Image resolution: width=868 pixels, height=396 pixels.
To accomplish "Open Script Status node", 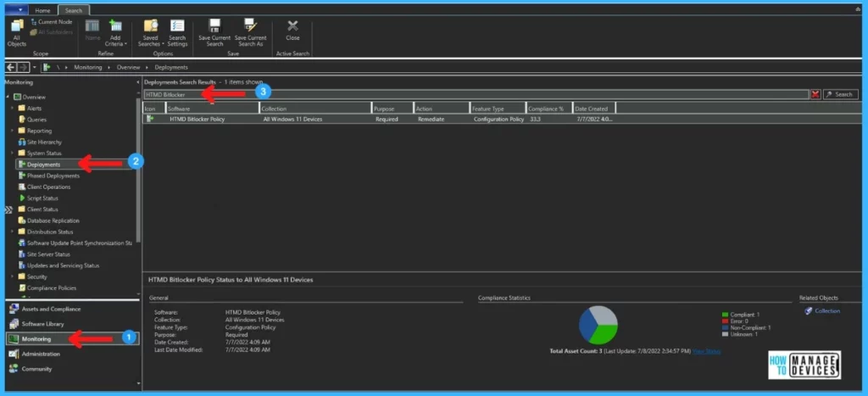I will click(x=37, y=198).
